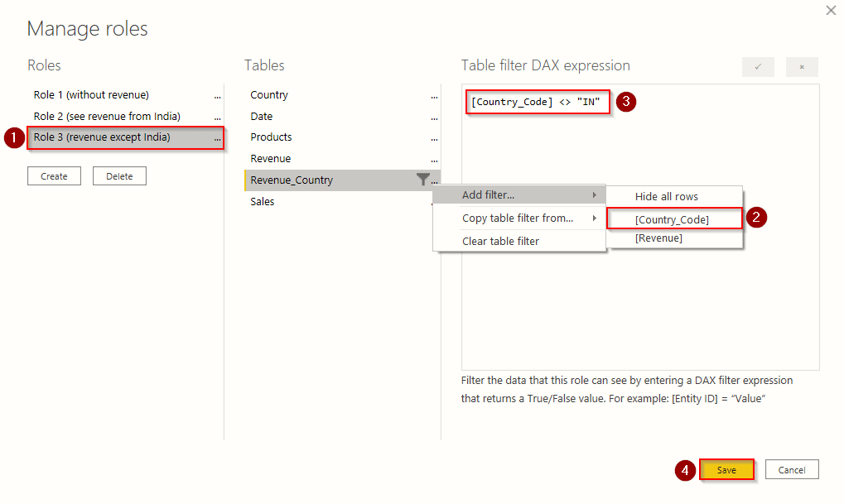The width and height of the screenshot is (844, 504).
Task: Pick the [Country_Code] column filter
Action: point(672,219)
